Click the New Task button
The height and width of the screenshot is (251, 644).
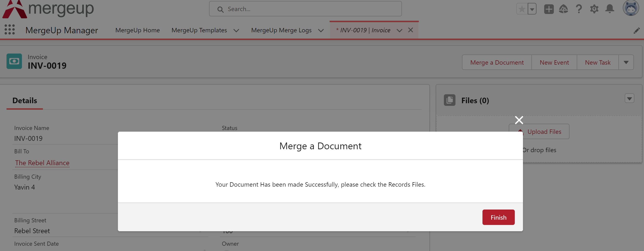(x=598, y=62)
